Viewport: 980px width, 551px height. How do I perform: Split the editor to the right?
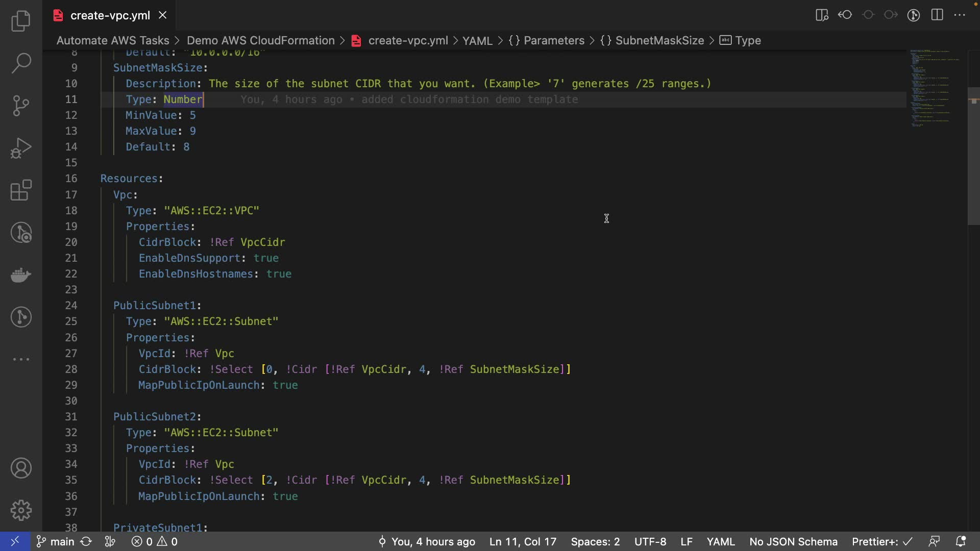(937, 15)
